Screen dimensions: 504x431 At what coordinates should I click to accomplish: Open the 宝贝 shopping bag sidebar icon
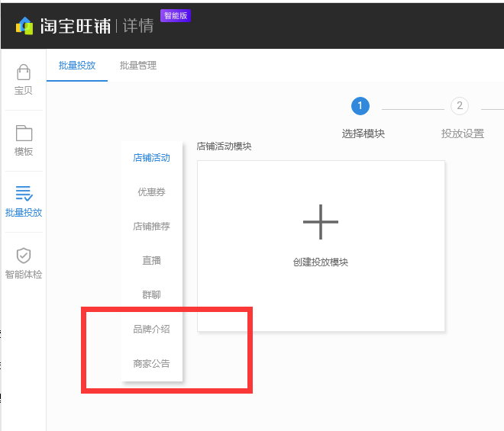(24, 72)
